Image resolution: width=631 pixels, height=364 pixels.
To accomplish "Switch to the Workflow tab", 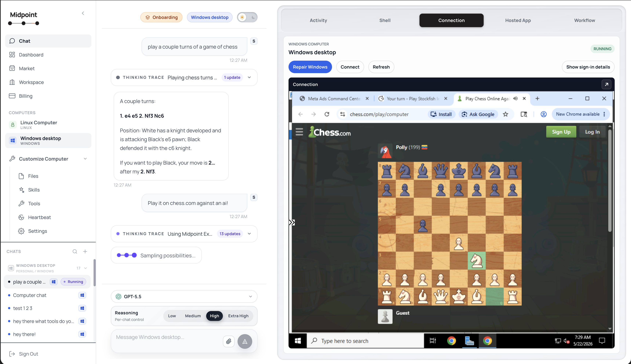I will tap(584, 21).
